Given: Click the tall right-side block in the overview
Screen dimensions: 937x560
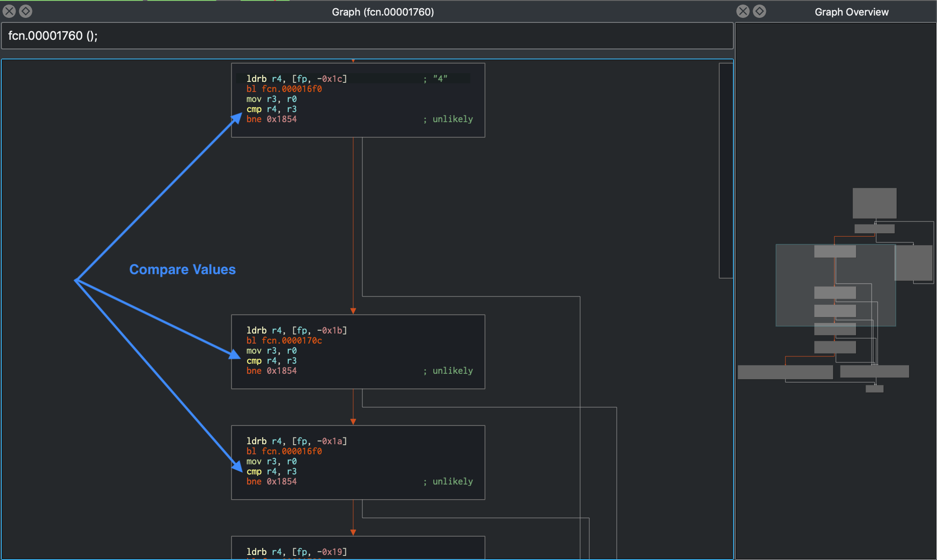Looking at the screenshot, I should click(x=913, y=263).
